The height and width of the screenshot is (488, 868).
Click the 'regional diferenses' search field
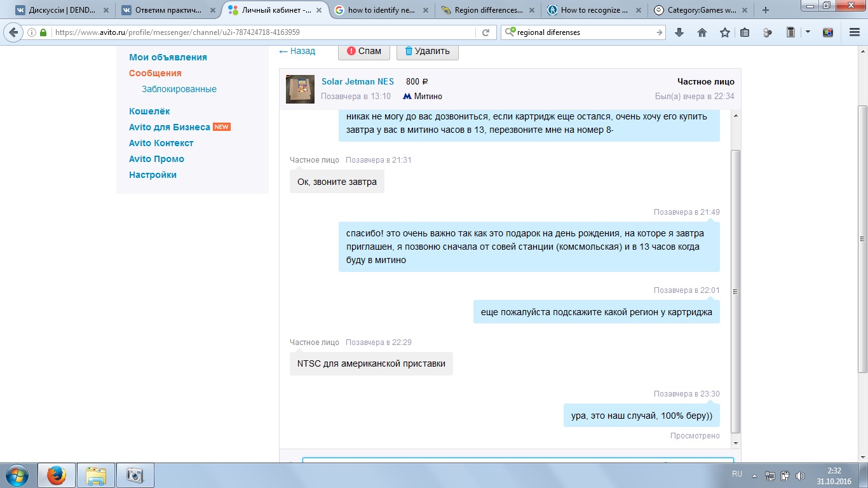pos(585,32)
